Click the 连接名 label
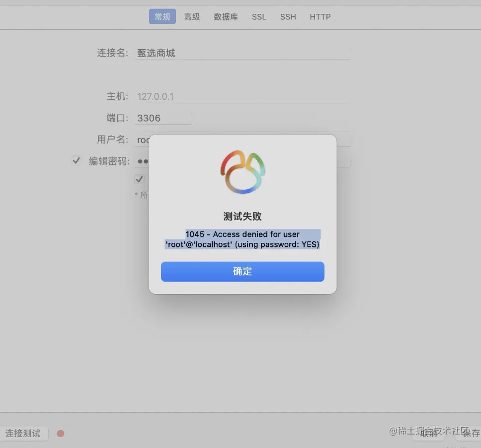 tap(113, 53)
